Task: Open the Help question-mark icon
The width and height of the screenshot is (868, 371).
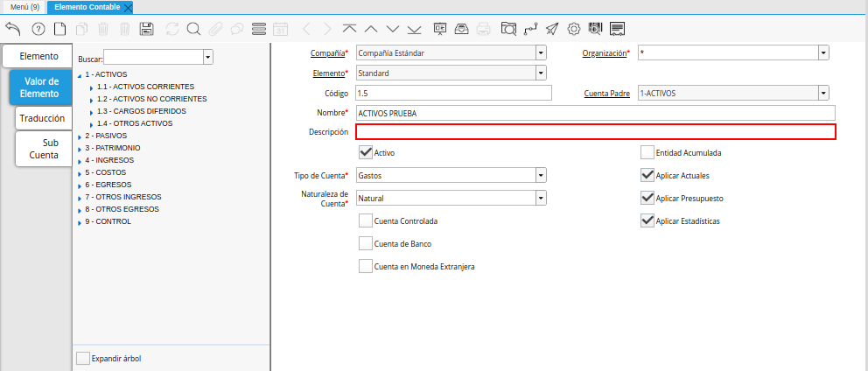Action: (38, 29)
